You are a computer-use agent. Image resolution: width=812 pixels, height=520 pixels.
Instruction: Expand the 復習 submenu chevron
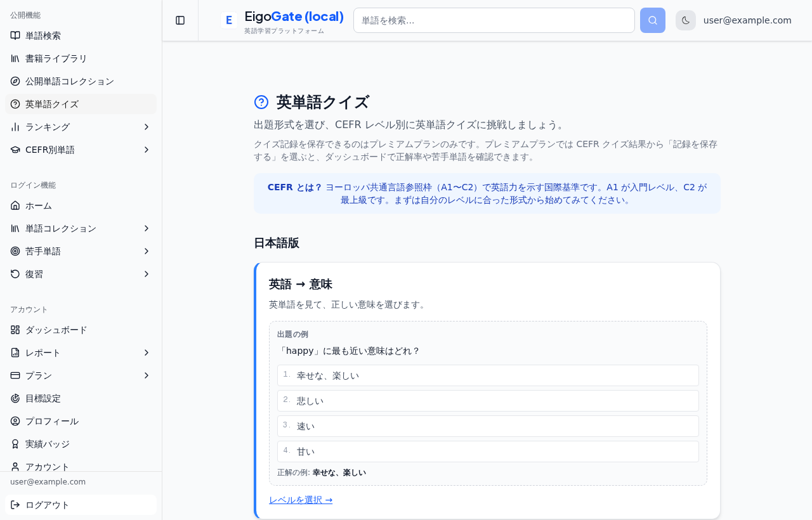(x=147, y=274)
